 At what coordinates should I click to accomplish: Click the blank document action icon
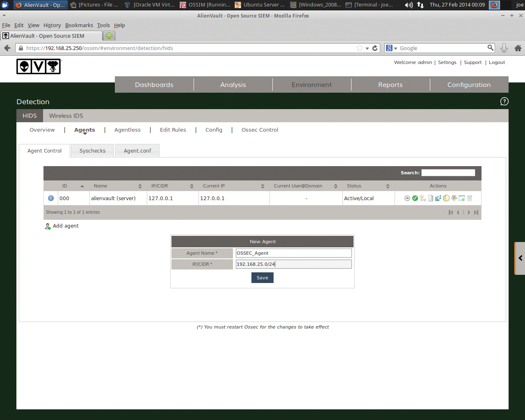coord(431,198)
